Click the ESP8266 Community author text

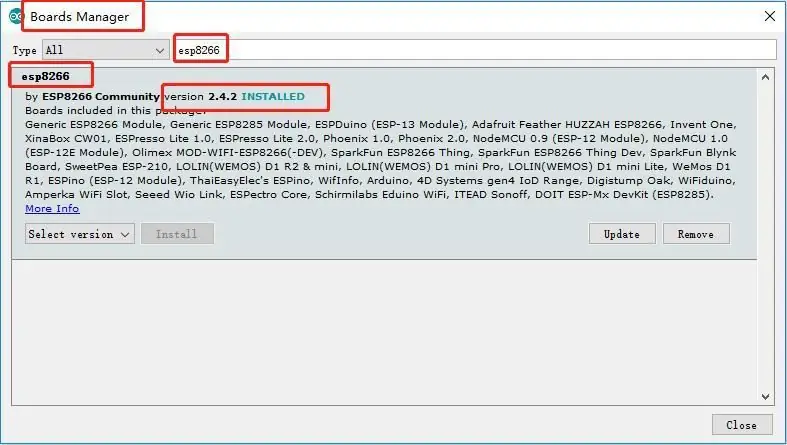pos(100,97)
